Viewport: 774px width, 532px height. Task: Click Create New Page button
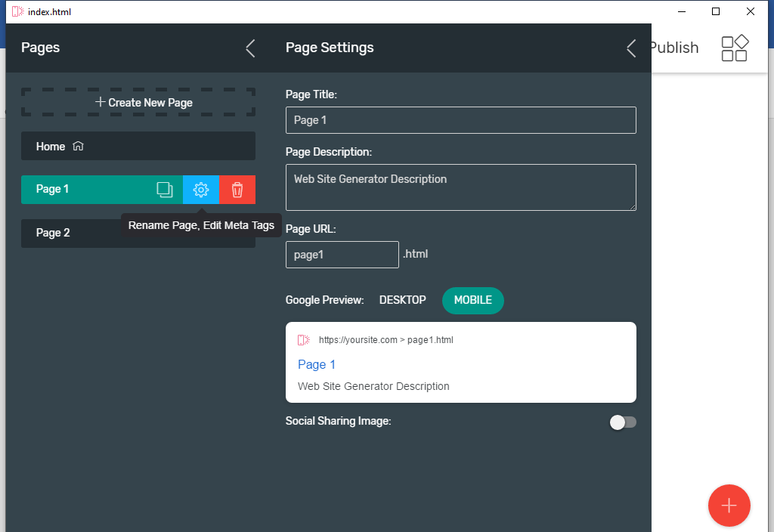138,103
